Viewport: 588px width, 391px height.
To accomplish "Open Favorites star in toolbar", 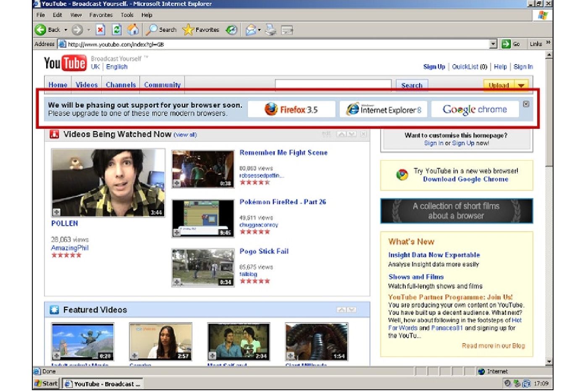I will [x=201, y=30].
